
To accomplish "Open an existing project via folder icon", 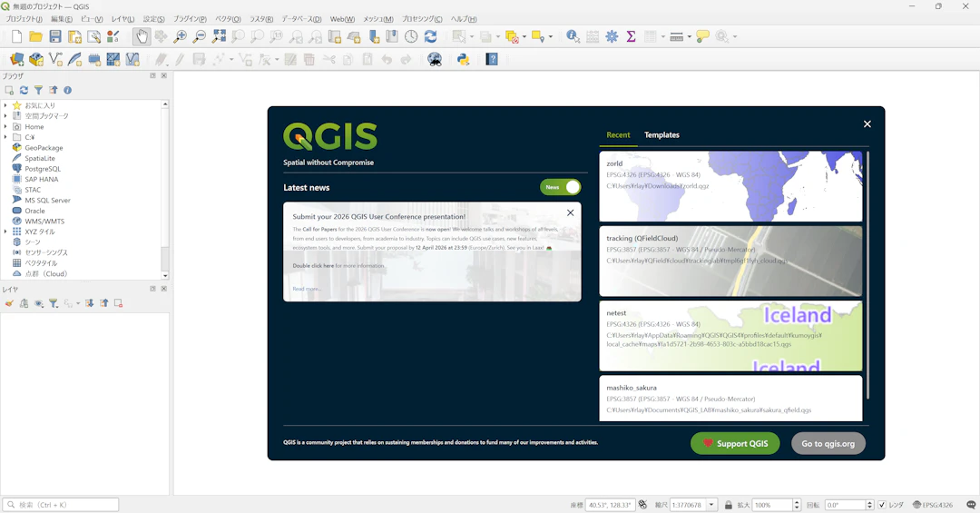I will click(36, 37).
